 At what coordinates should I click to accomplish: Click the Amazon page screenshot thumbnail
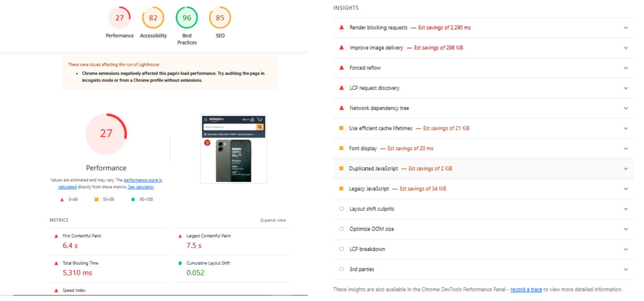coord(234,149)
